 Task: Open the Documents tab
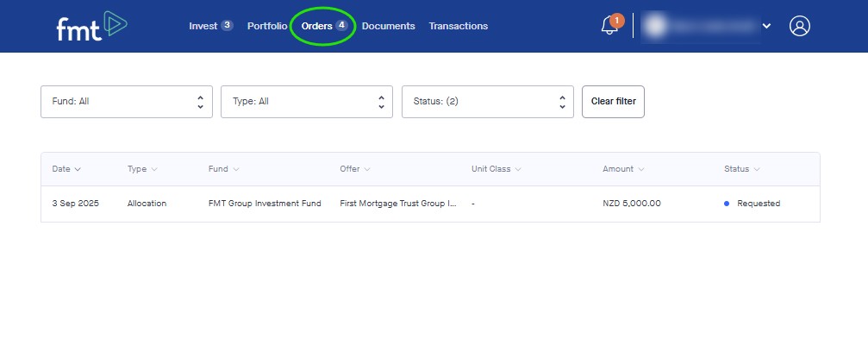pyautogui.click(x=388, y=26)
